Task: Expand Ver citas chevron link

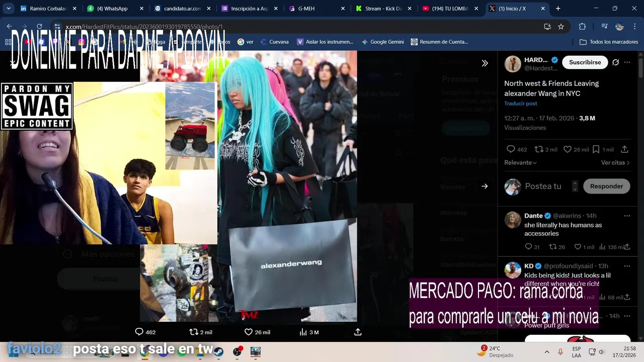Action: pyautogui.click(x=615, y=162)
